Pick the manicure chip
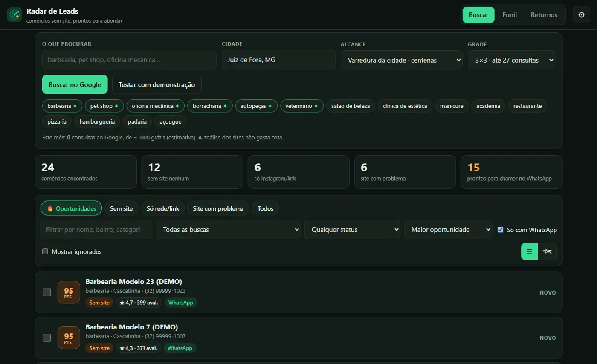Screen dimensions: 597x364 pos(452,106)
